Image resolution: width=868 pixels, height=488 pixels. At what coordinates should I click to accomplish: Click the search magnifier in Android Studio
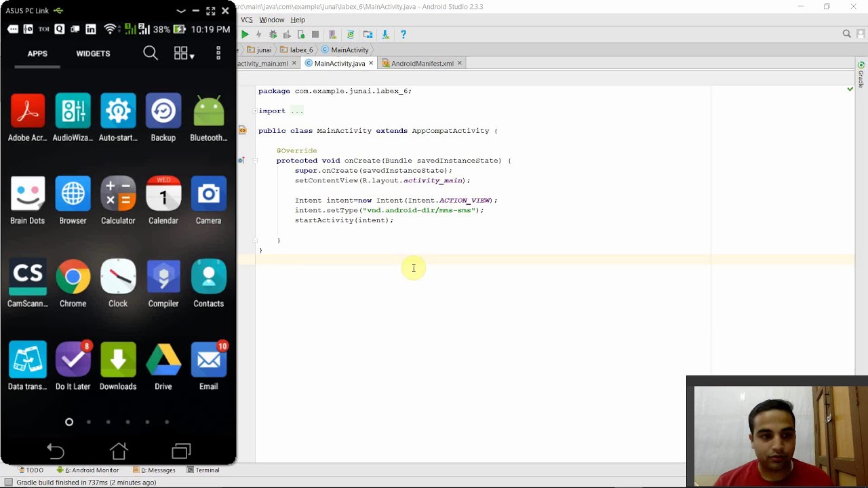click(x=847, y=34)
